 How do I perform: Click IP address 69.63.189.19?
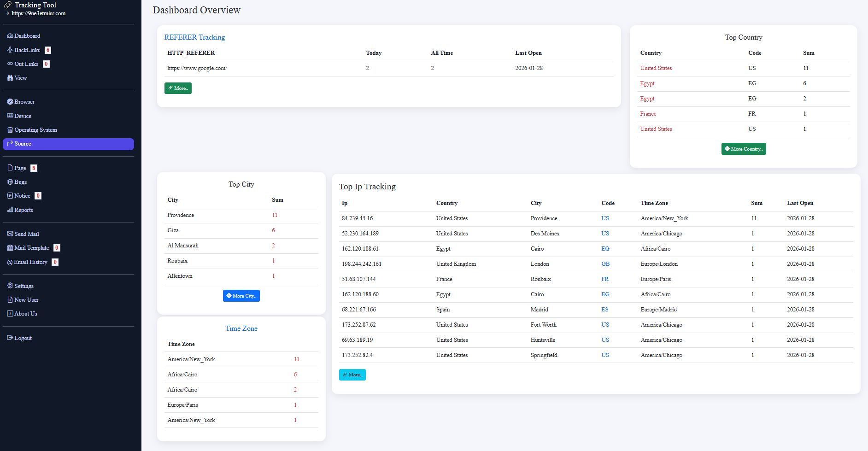pyautogui.click(x=358, y=340)
